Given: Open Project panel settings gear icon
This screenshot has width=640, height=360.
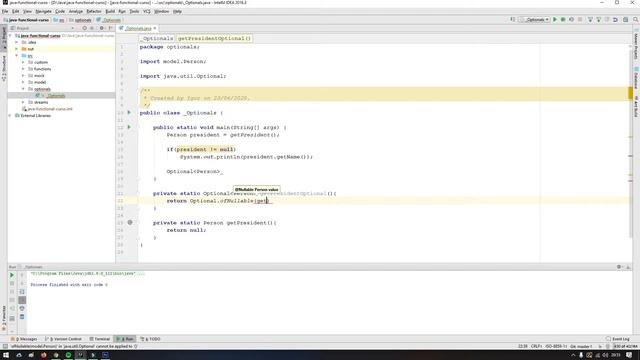Looking at the screenshot, I should 102,28.
